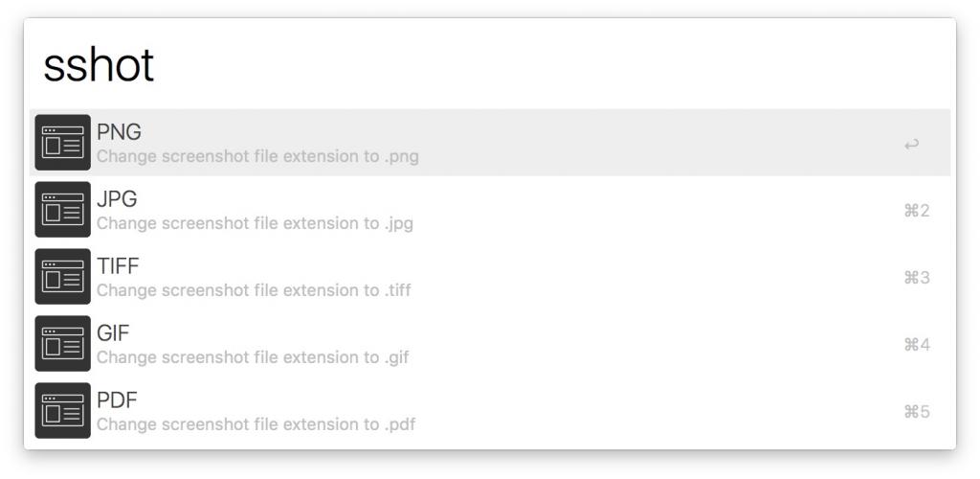Click the workflow icon beside PDF
Viewport: 980px width, 479px height.
coord(63,411)
